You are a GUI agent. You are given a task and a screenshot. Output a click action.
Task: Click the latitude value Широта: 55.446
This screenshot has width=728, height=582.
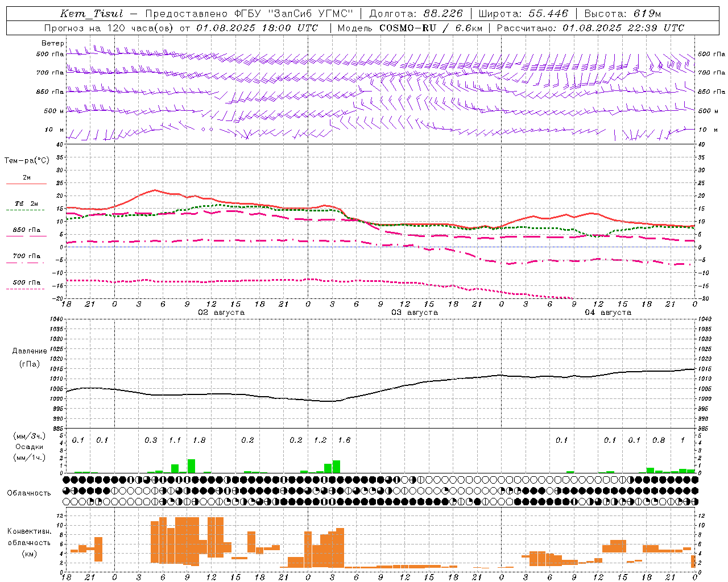(523, 14)
